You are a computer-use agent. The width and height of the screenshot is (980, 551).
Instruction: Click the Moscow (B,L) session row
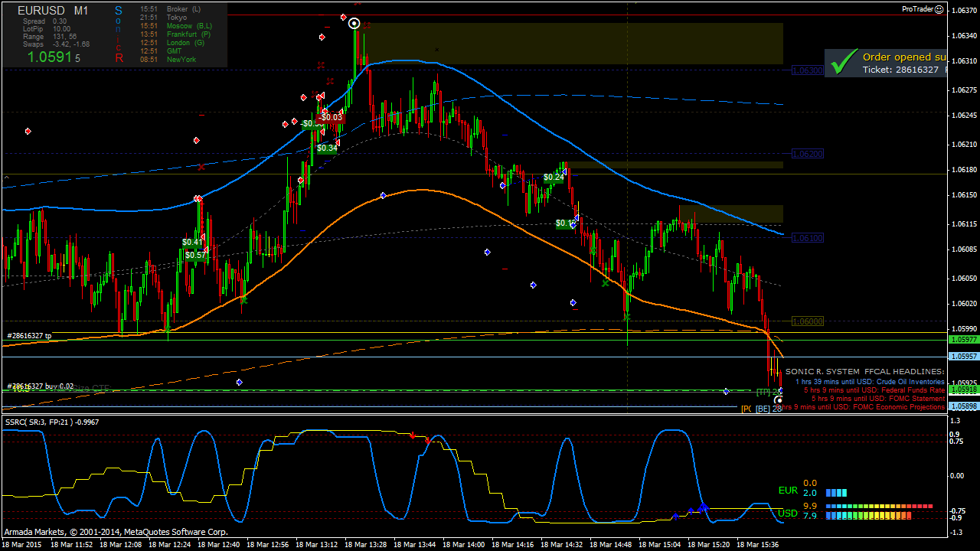tap(176, 26)
